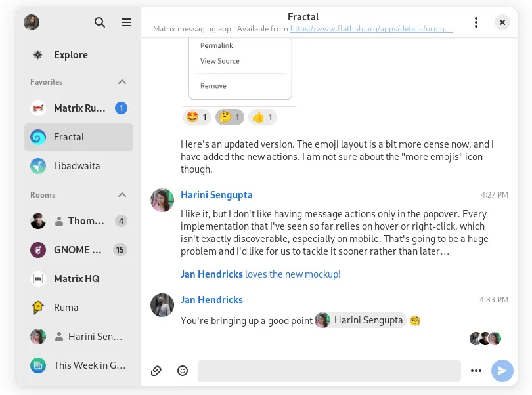532x395 pixels.
Task: Open the emoji picker smiley icon
Action: (x=183, y=371)
